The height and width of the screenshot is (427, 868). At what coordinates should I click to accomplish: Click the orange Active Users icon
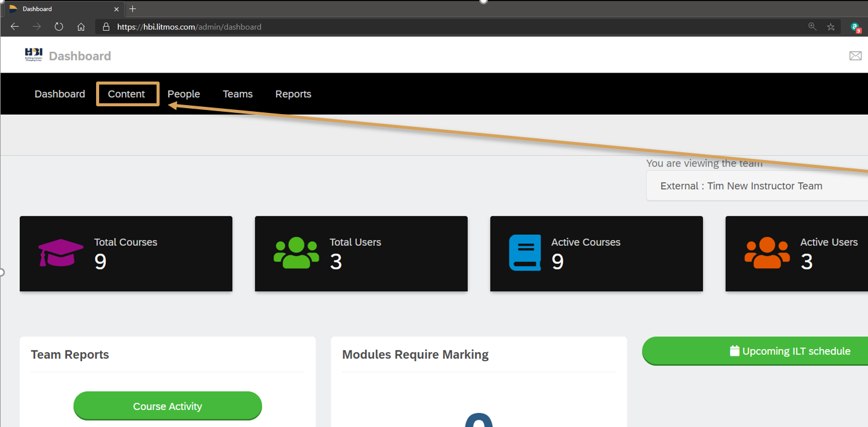767,252
